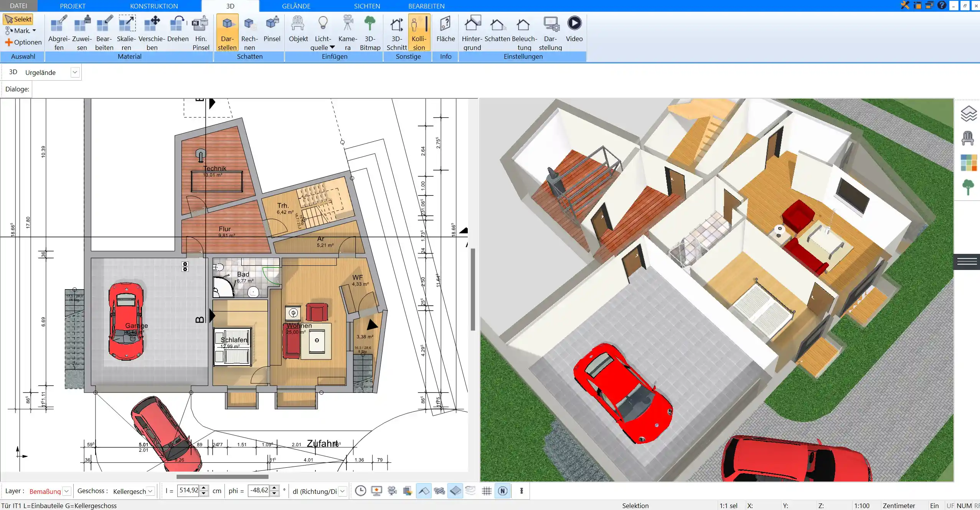Click the sidebar collapse handle lines
Viewport: 980px width, 510px height.
click(x=967, y=262)
